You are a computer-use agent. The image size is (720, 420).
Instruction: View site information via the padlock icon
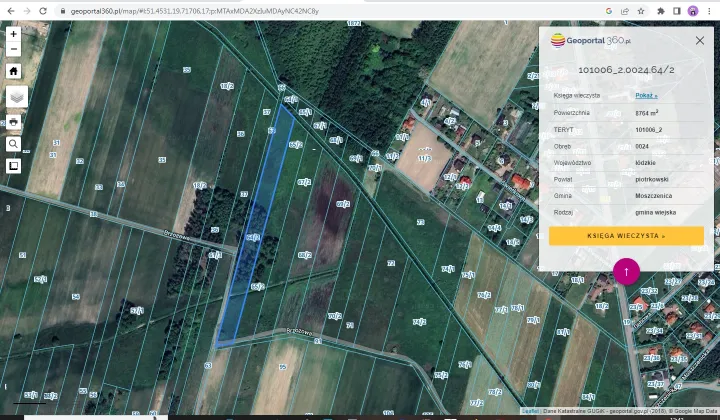point(63,11)
